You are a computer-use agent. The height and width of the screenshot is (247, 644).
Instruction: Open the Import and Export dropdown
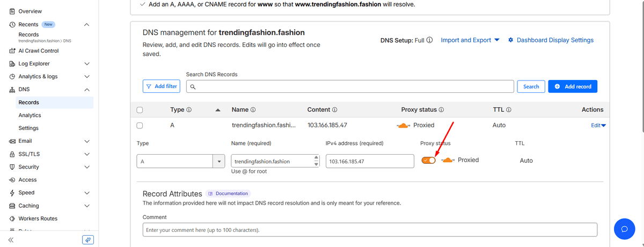tap(470, 40)
